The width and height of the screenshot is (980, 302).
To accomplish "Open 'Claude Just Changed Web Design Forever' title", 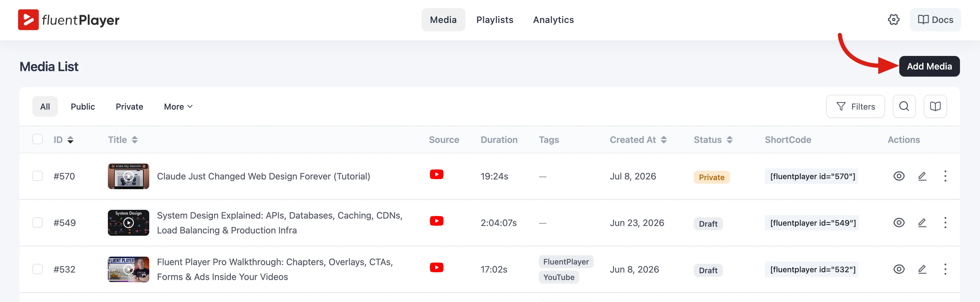I will 263,176.
